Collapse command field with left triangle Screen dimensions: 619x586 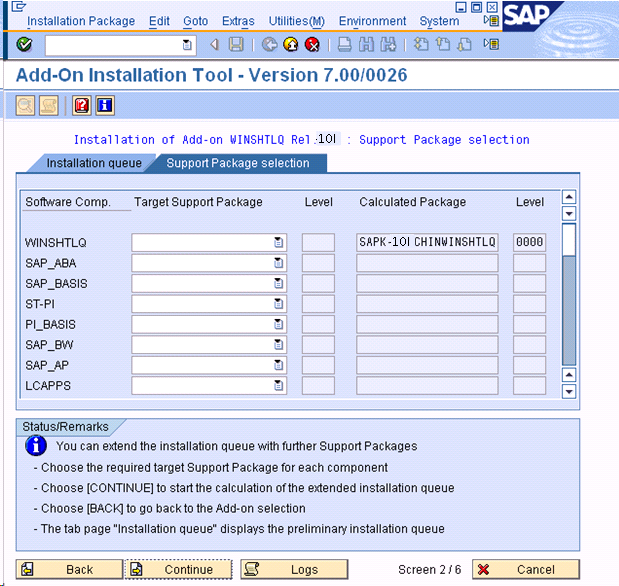214,45
